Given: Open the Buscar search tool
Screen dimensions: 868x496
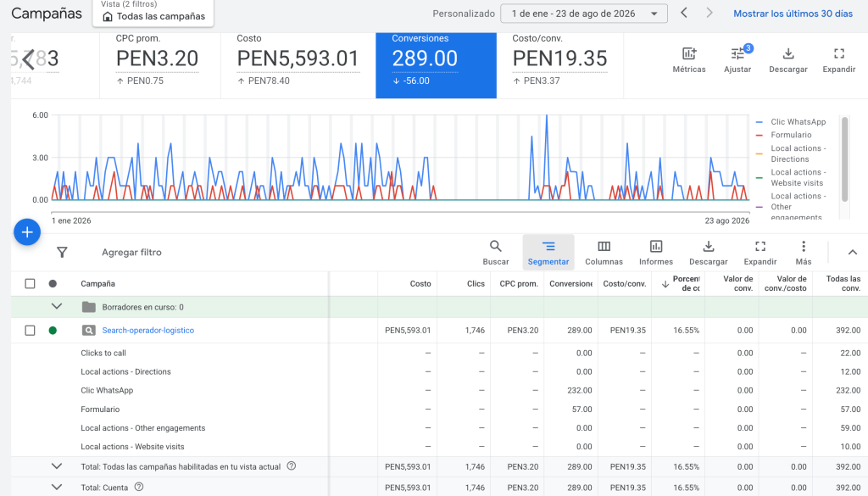Looking at the screenshot, I should [x=495, y=253].
